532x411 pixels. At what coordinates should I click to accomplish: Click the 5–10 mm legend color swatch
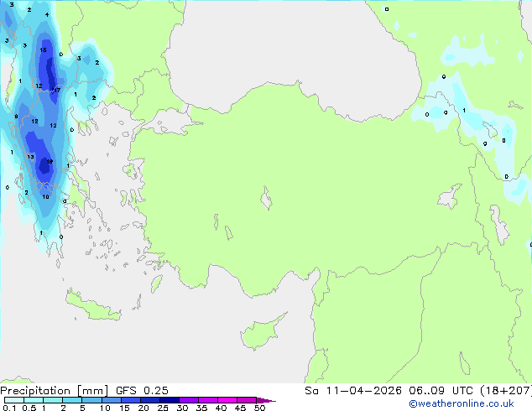(x=91, y=400)
